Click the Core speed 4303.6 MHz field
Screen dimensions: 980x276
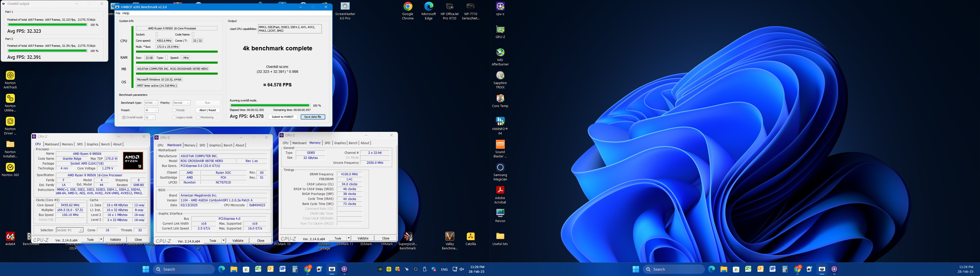coord(164,41)
